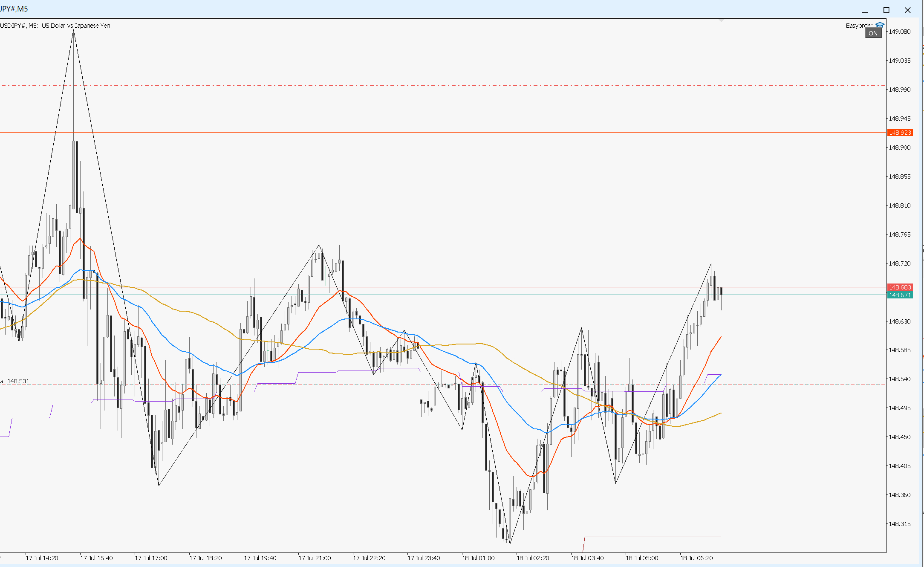
Task: Click the 148.683 ask price tag
Action: pyautogui.click(x=900, y=287)
